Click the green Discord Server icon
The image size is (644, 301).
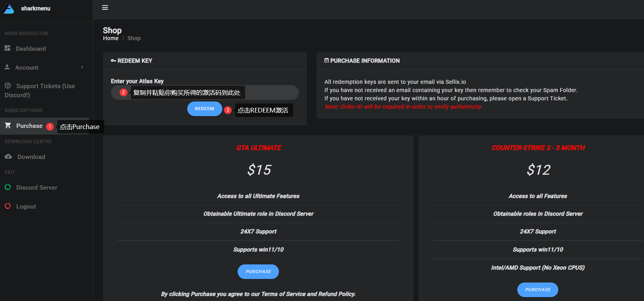tap(8, 187)
